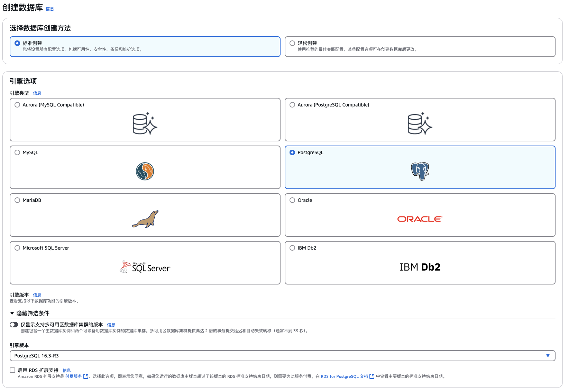This screenshot has width=568, height=392.
Task: Select the MySQL engine radio button
Action: [x=17, y=152]
